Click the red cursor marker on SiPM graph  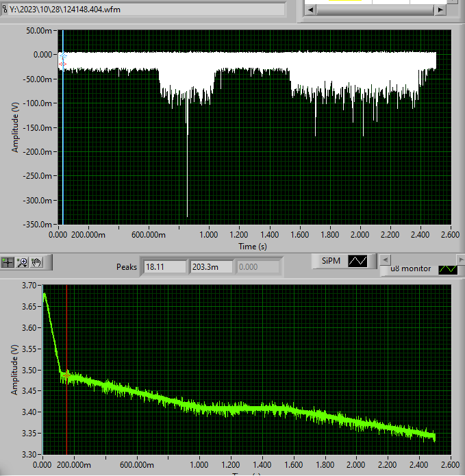(x=62, y=64)
